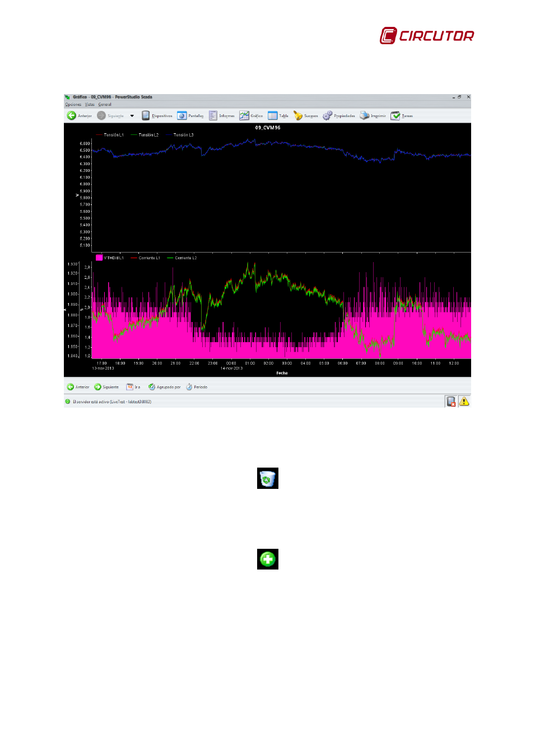Viewport: 535px width, 756px height.
Task: Click the Dispositivos toolbar icon
Action: tap(146, 116)
